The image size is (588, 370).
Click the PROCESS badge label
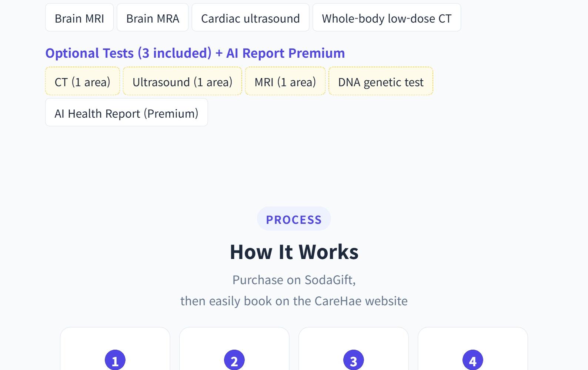click(x=294, y=219)
